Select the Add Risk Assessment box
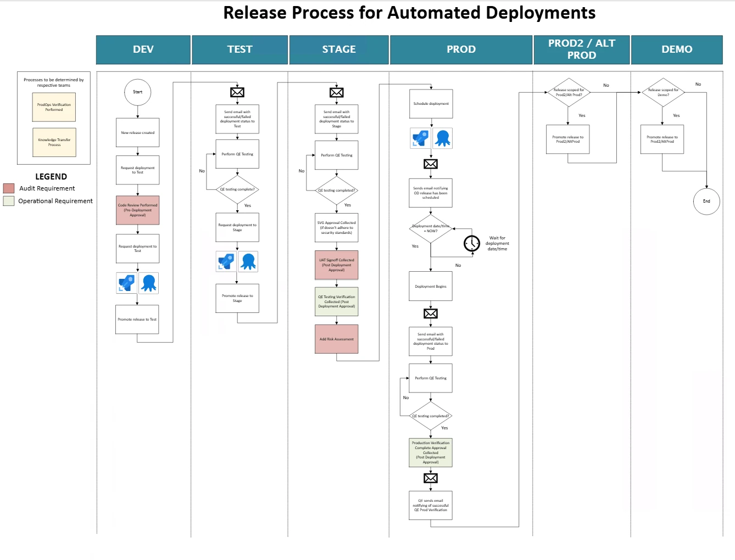Image resolution: width=735 pixels, height=560 pixels. pos(337,339)
